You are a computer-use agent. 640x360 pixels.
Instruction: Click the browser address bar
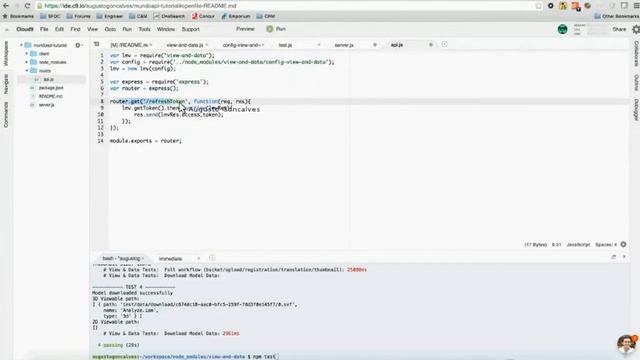tap(286, 6)
